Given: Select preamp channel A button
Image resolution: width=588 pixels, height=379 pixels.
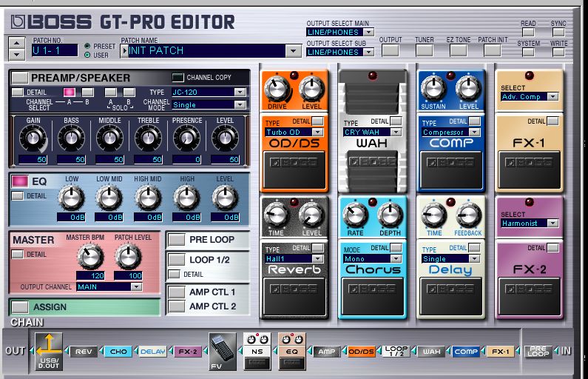Looking at the screenshot, I should (70, 92).
